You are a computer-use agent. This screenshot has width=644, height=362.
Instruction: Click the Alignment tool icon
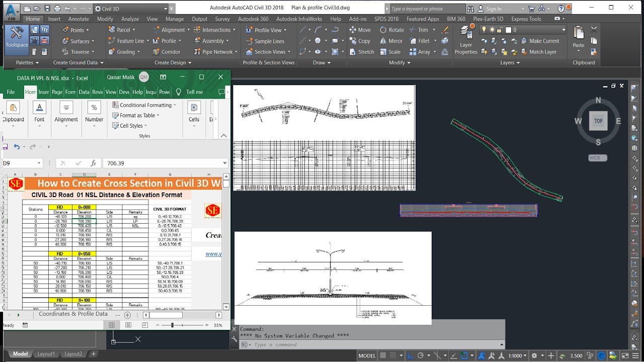click(x=156, y=30)
